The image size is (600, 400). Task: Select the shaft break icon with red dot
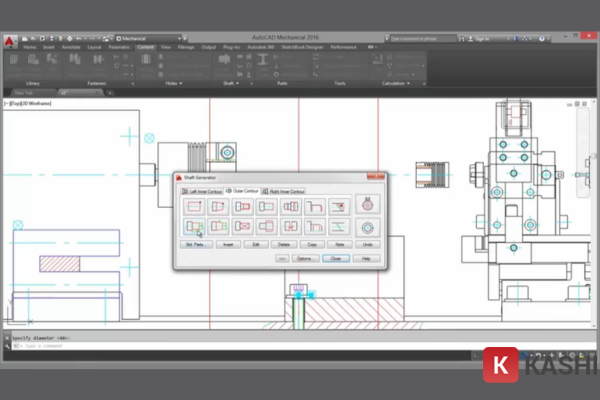click(x=339, y=207)
